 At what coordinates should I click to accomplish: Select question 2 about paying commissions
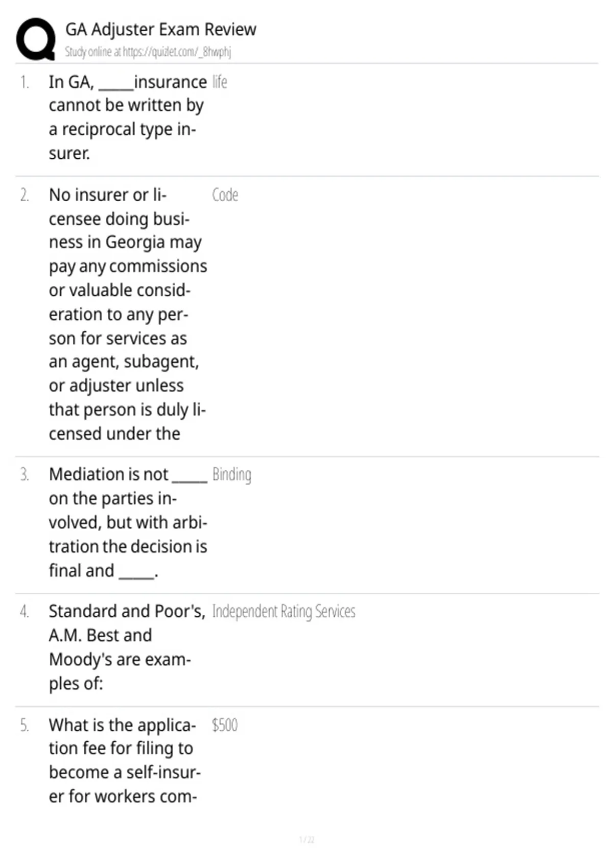[x=128, y=314]
